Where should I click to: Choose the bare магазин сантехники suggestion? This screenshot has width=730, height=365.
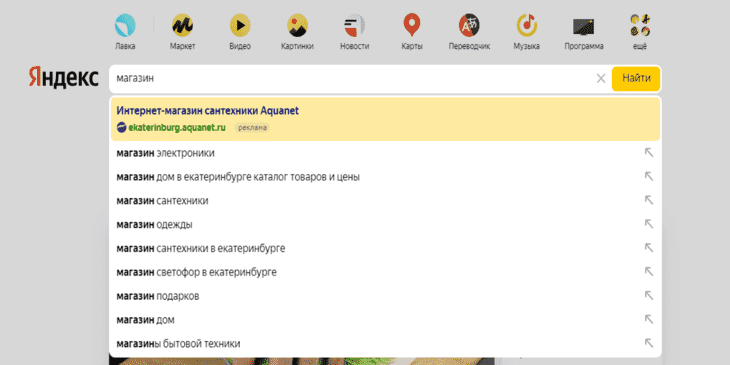[x=385, y=201]
